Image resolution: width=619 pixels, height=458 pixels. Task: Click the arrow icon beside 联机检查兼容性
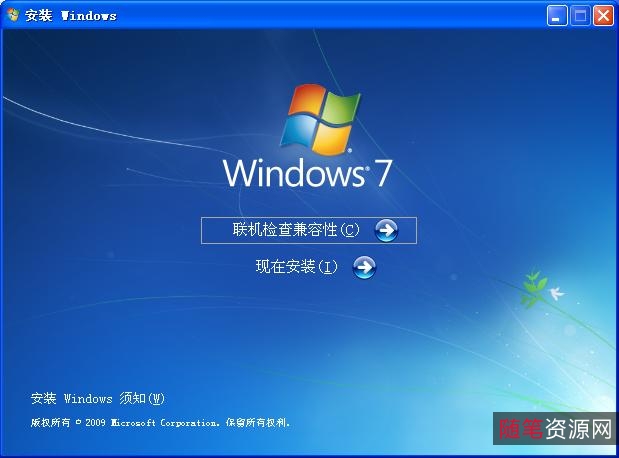coord(386,230)
